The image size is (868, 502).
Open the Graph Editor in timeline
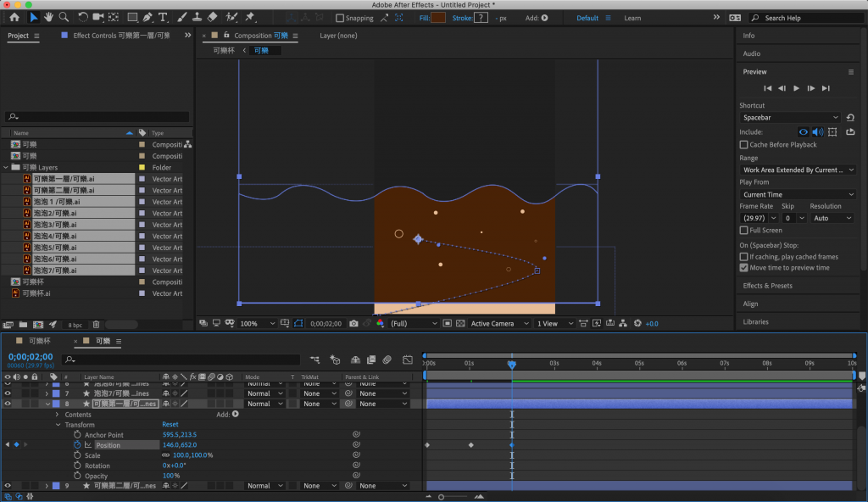408,360
